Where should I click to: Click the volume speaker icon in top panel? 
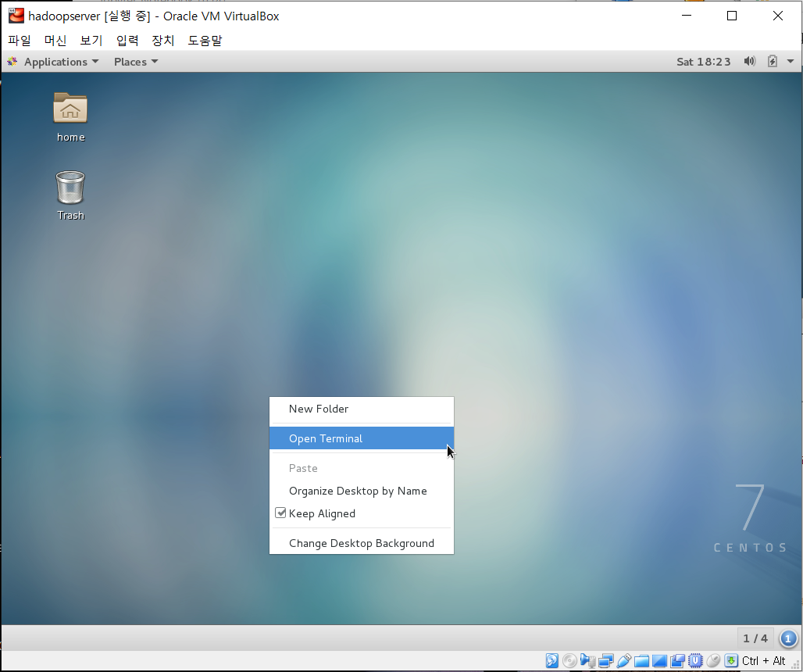[750, 62]
